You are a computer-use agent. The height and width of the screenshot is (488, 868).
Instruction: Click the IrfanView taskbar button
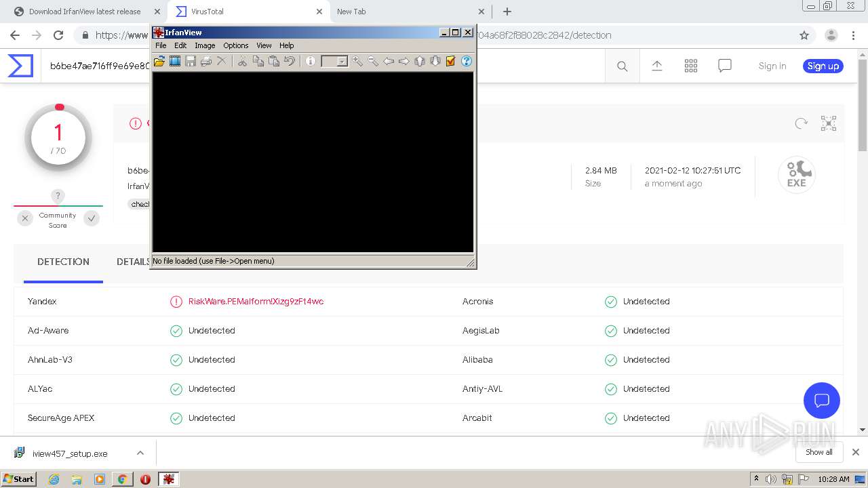168,479
